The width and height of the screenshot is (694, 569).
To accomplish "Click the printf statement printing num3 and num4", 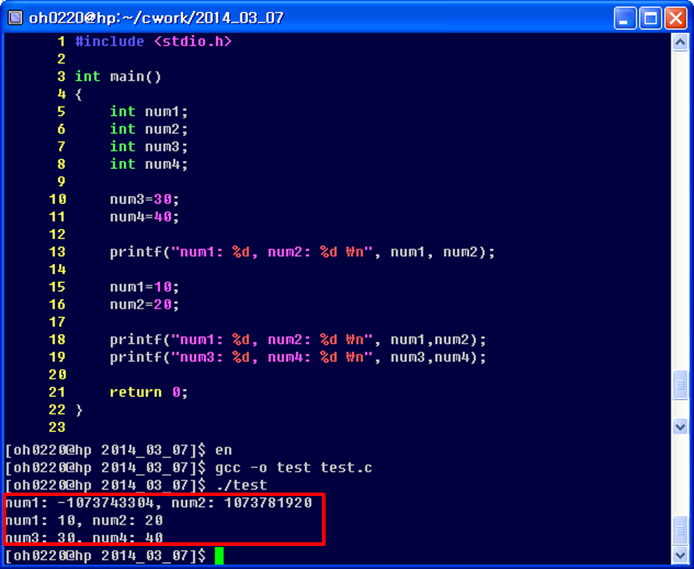I will (x=298, y=357).
